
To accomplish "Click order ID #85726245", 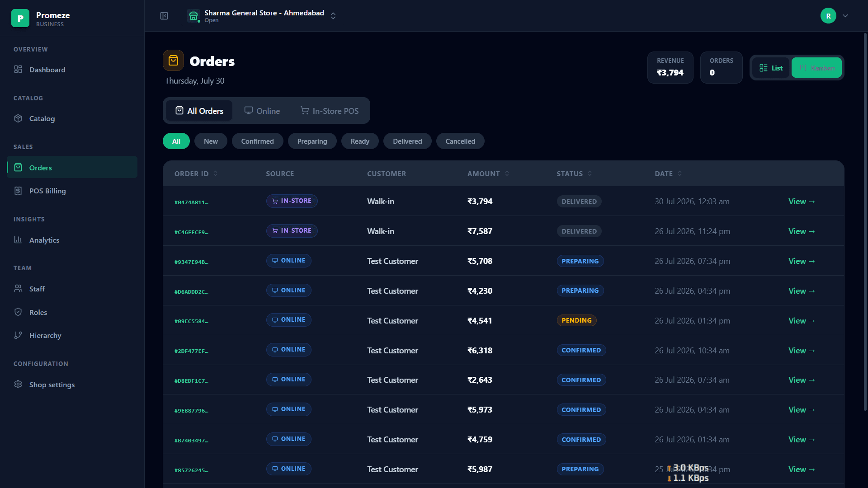I will (x=191, y=470).
